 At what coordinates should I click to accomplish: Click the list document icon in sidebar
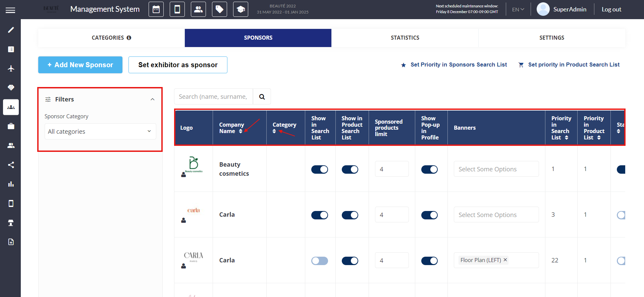tap(11, 49)
